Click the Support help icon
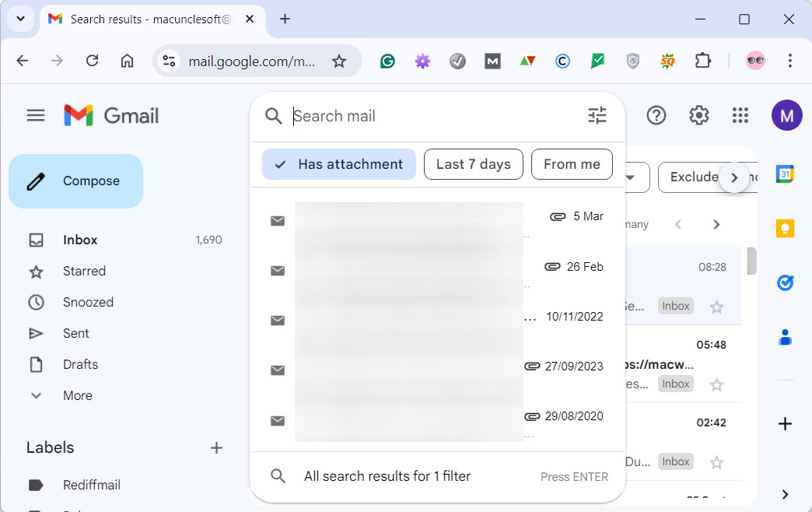This screenshot has height=512, width=812. 656,116
